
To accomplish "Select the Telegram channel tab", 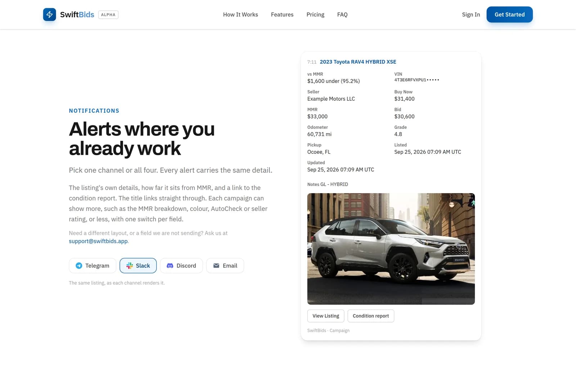I will click(93, 266).
